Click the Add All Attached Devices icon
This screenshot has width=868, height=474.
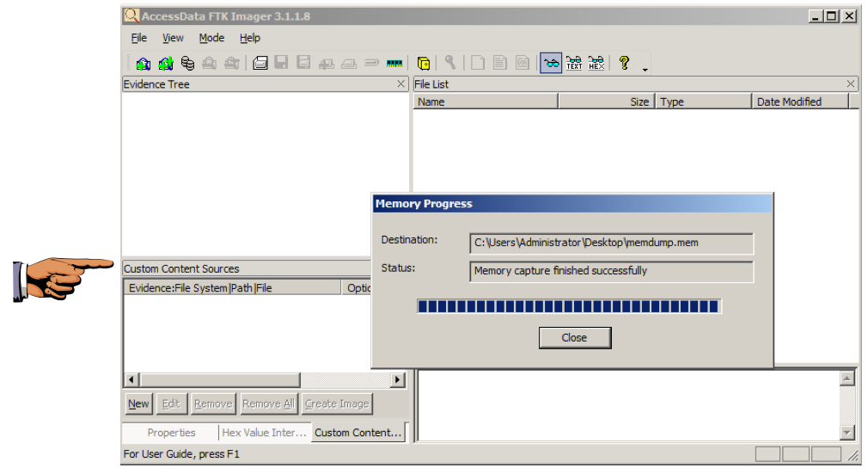166,64
